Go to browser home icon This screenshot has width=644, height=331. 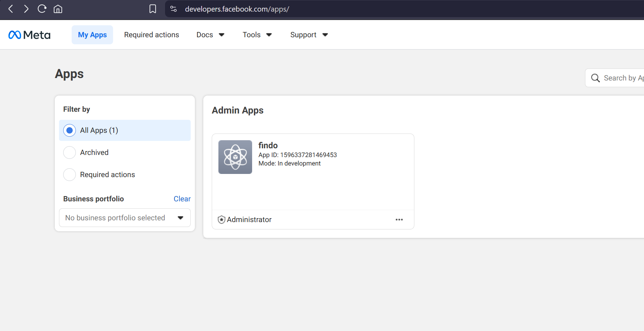[58, 9]
